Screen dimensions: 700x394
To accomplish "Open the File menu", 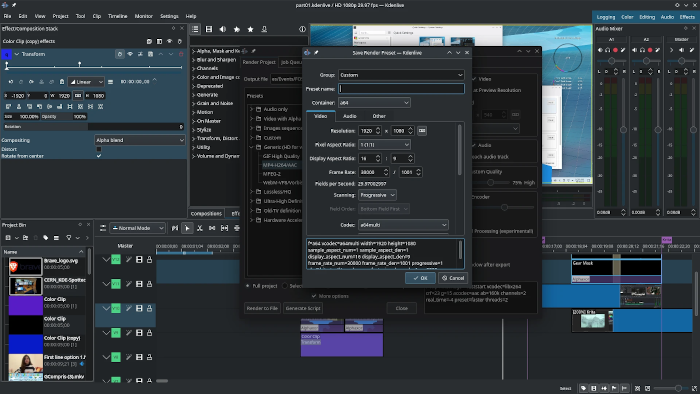I will tap(8, 16).
